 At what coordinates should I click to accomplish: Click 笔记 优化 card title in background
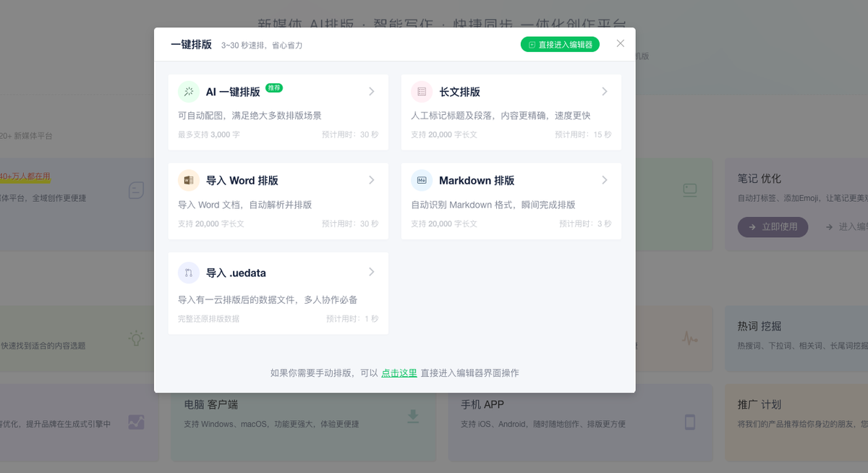pos(759,179)
